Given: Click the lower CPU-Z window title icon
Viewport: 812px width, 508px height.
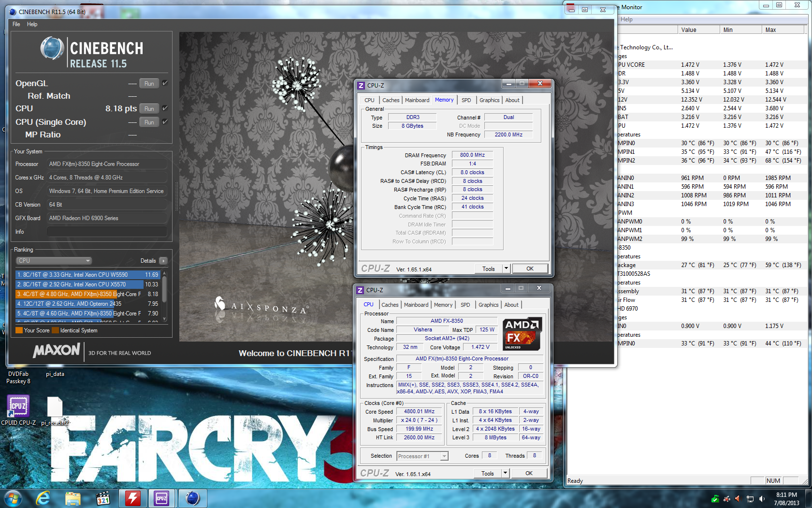Looking at the screenshot, I should click(x=360, y=290).
